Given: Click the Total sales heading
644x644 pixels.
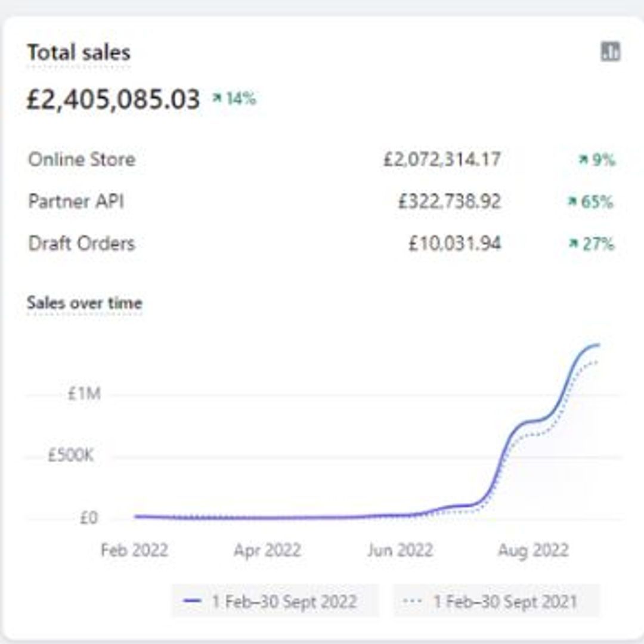Looking at the screenshot, I should coord(79,52).
